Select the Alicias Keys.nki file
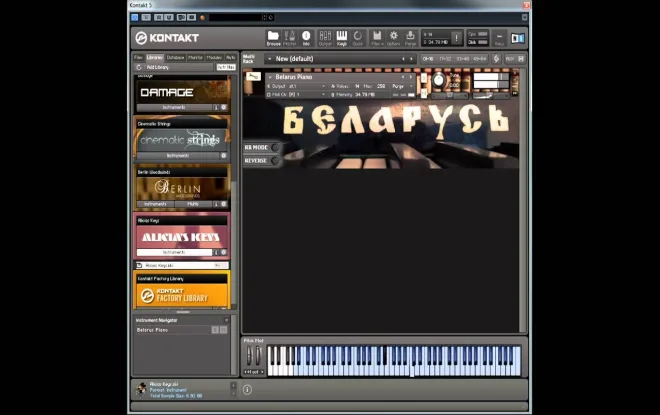Screen dimensions: 660x415 [182, 266]
